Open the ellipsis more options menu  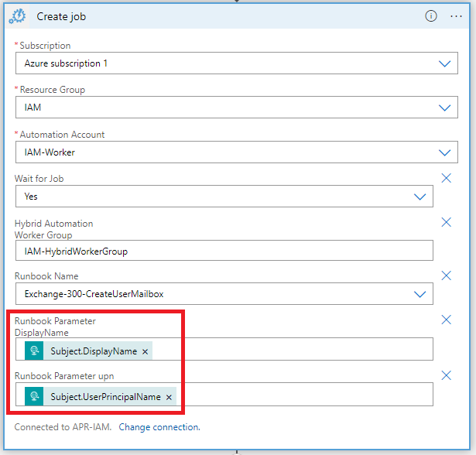pos(456,16)
